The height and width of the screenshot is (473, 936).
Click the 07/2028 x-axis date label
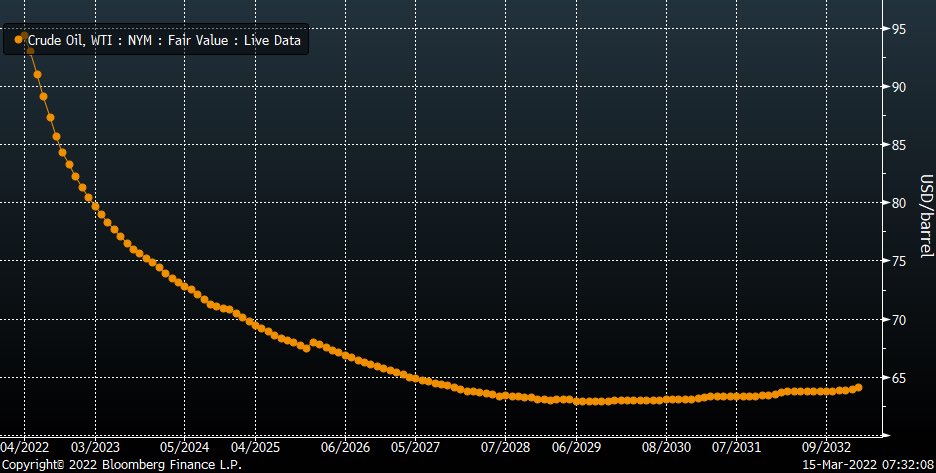[505, 447]
